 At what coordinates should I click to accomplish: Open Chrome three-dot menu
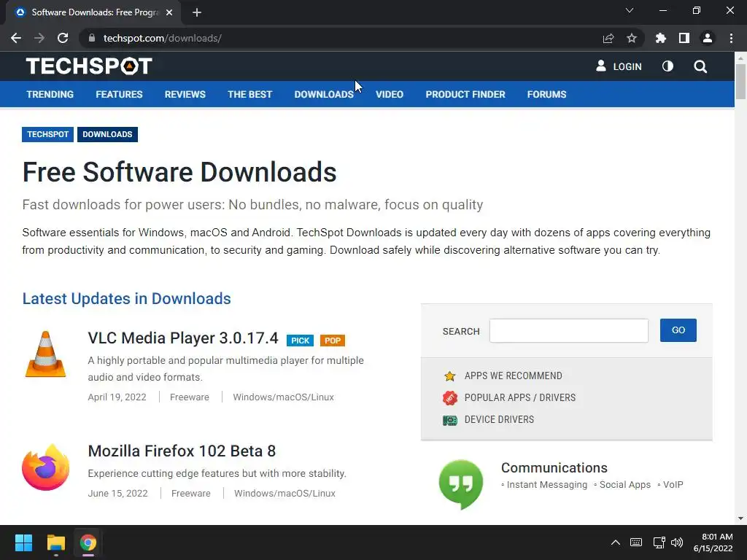point(731,38)
